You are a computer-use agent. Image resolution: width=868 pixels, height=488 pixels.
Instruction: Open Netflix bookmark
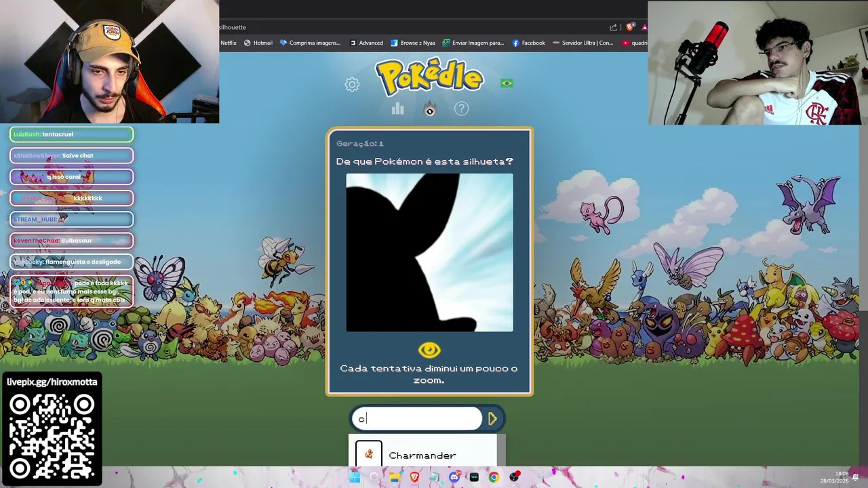click(x=229, y=43)
